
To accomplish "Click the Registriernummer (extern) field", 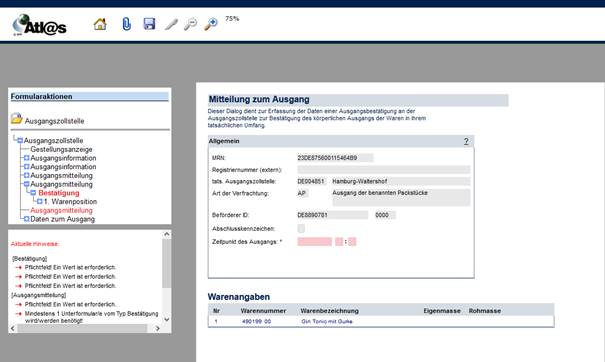I will [x=384, y=169].
